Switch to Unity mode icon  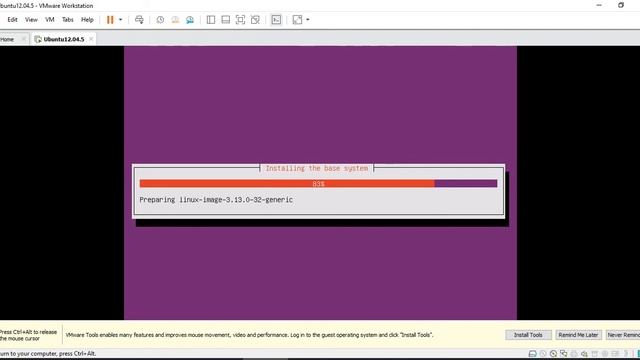[x=255, y=20]
